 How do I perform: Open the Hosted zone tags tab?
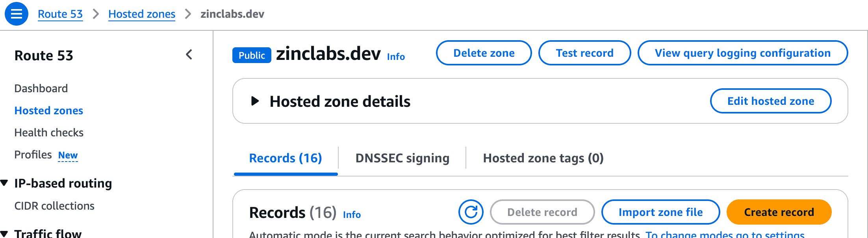tap(543, 158)
